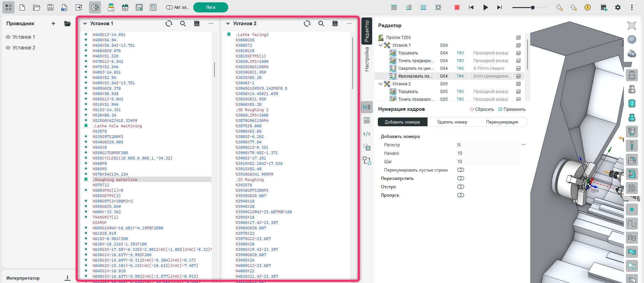The width and height of the screenshot is (644, 283).
Task: Uncheck the Торцевать operation checkbox
Action: [518, 53]
